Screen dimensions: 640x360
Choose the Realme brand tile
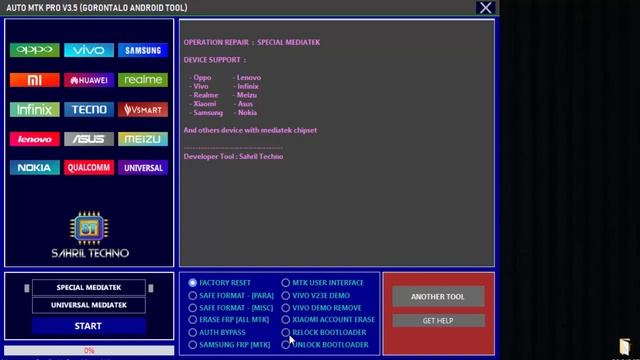click(x=143, y=80)
